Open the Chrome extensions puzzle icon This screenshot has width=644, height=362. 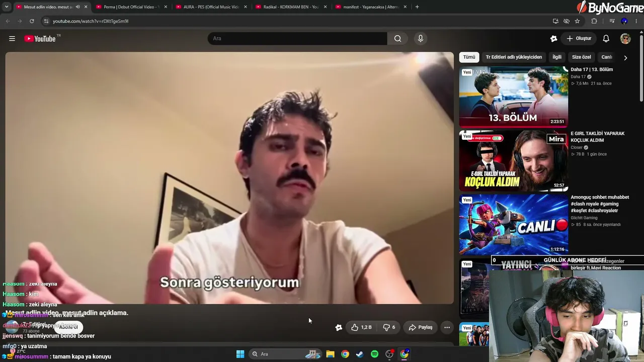coord(594,21)
